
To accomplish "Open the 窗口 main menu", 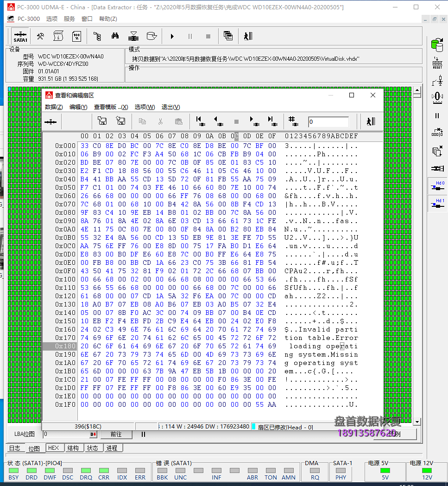I will tap(87, 19).
